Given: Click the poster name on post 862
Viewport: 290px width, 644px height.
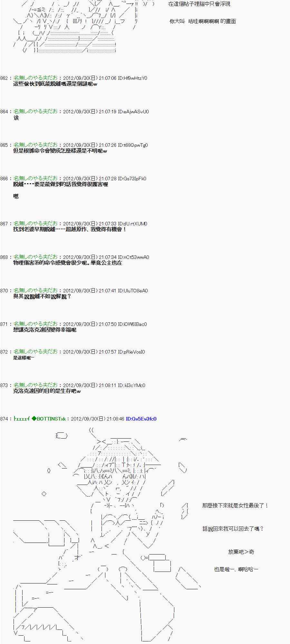Looking at the screenshot, I should tap(35, 78).
